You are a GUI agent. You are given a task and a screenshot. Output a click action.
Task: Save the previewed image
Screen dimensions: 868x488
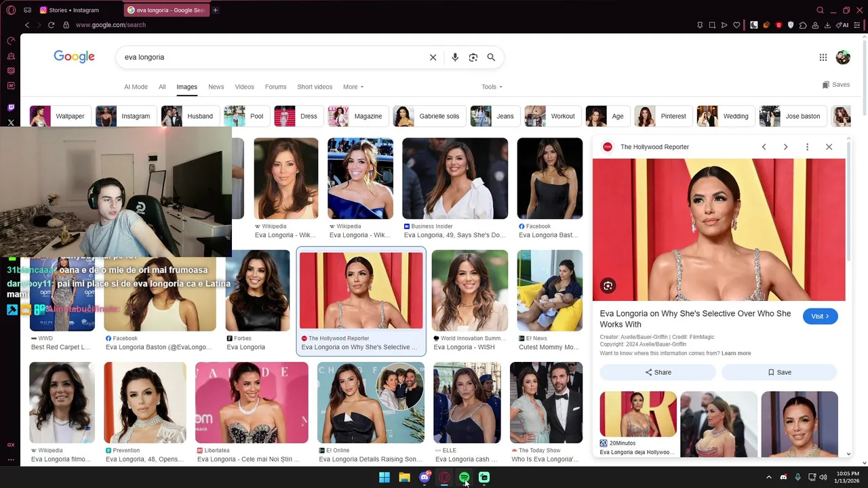779,372
